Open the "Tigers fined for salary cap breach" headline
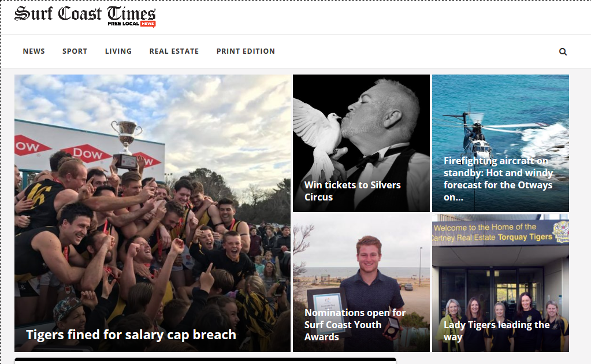Image resolution: width=591 pixels, height=364 pixels. tap(131, 335)
